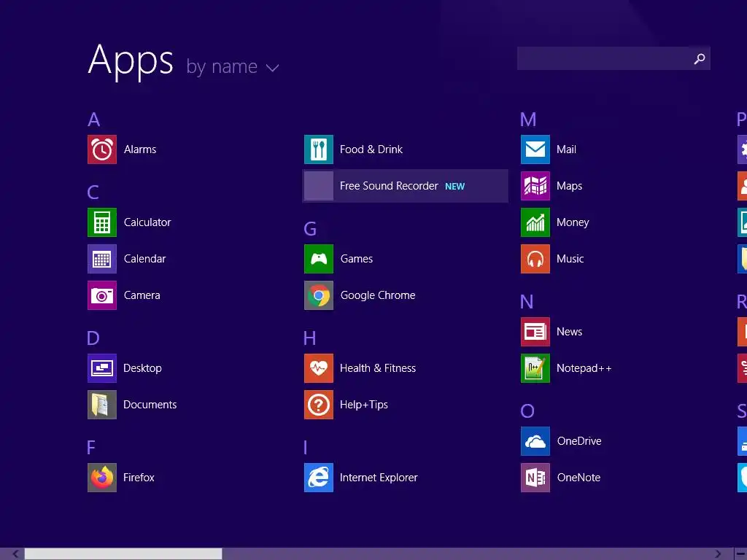Select letter group F header
This screenshot has height=560, width=747.
pos(91,448)
